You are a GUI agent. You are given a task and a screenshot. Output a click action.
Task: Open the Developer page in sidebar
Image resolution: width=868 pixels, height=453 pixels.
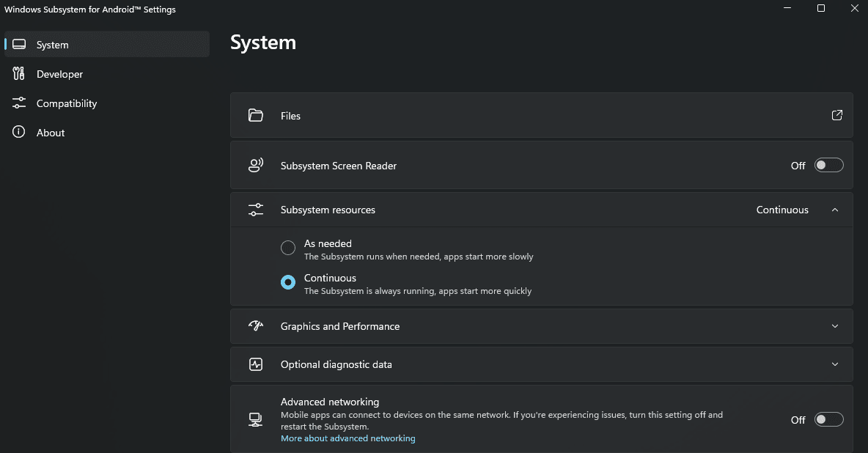[x=107, y=73]
